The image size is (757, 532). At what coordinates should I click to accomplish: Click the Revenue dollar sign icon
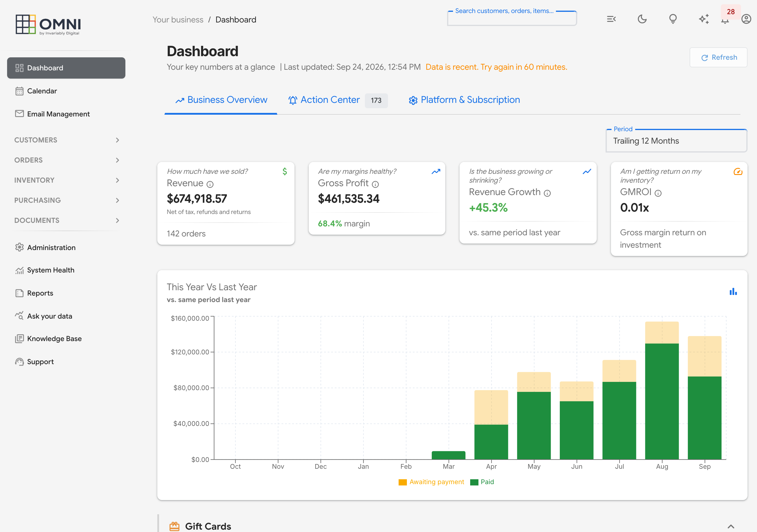click(284, 171)
